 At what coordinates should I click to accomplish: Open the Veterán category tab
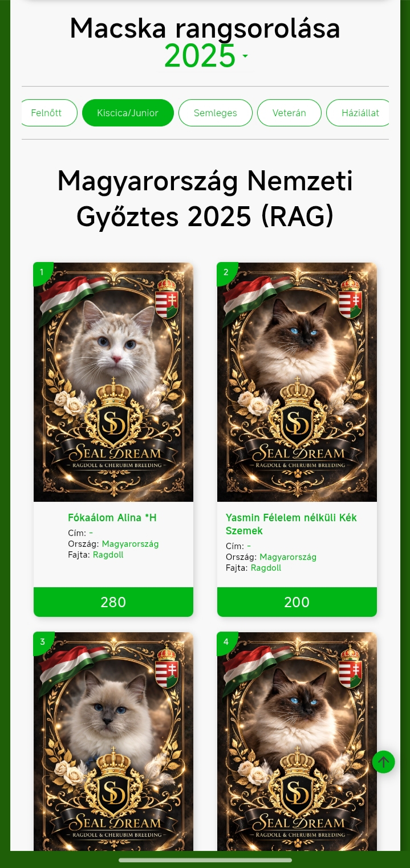tap(289, 113)
